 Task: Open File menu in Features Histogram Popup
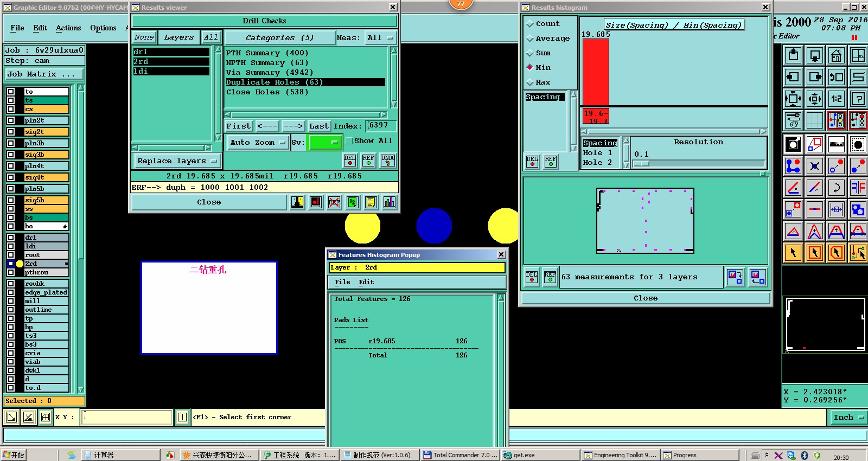coord(342,282)
